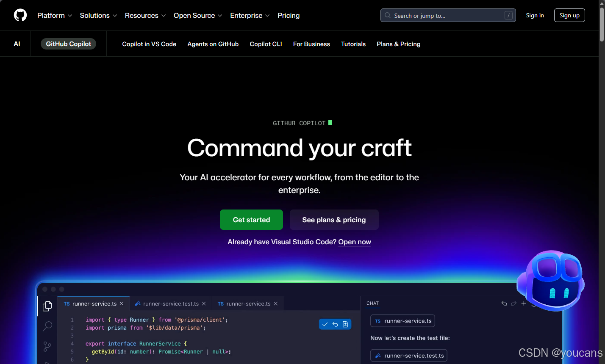Go to Pricing in top navigation
The width and height of the screenshot is (605, 364).
coord(289,15)
